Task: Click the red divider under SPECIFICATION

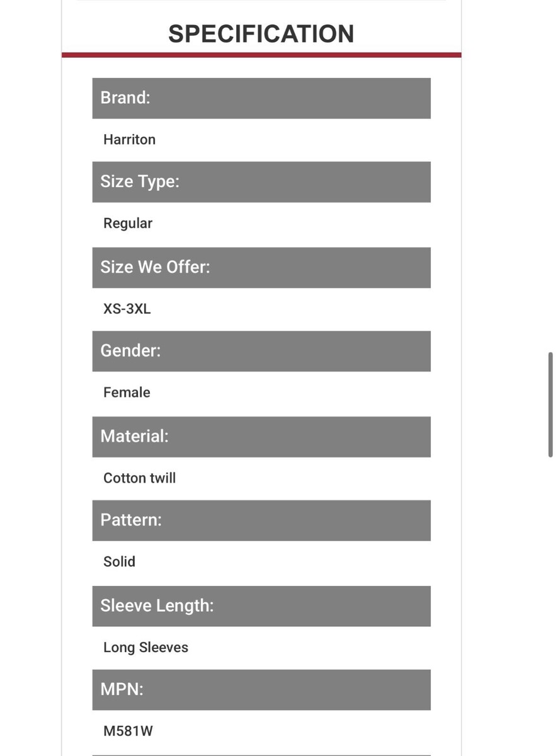Action: pyautogui.click(x=261, y=55)
